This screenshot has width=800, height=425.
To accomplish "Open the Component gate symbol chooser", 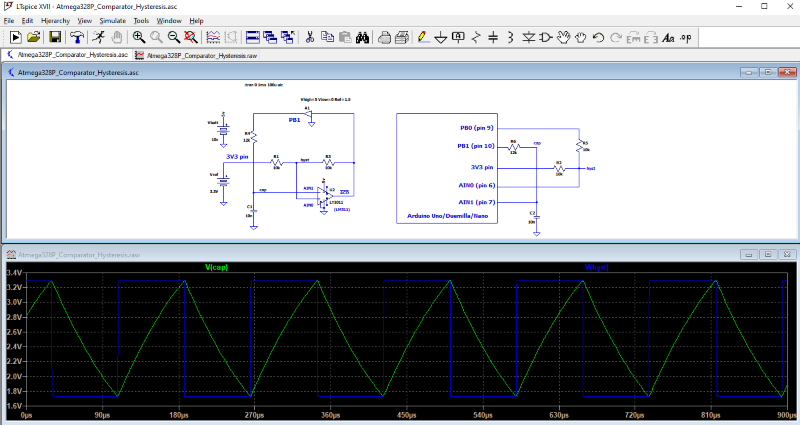I will pos(545,37).
